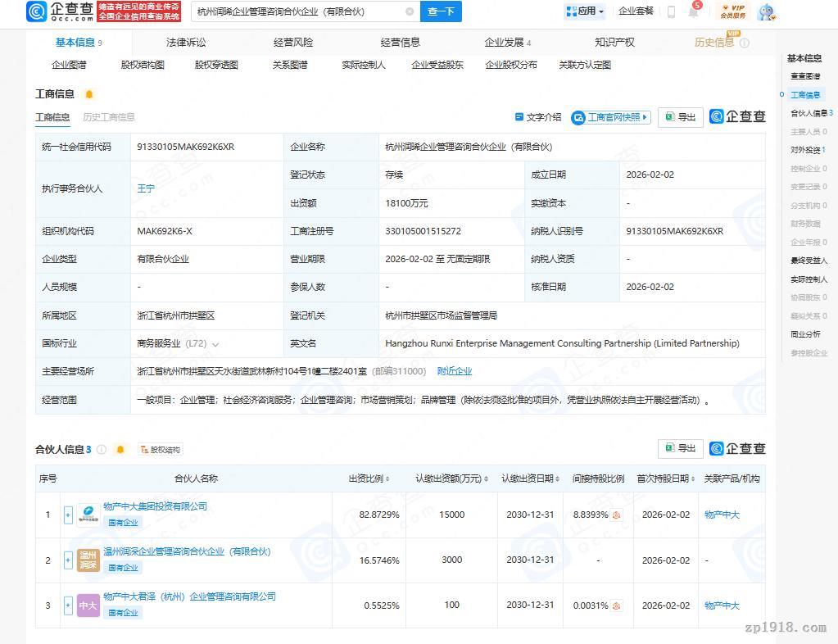The width and height of the screenshot is (838, 644).
Task: Click the bell icon beside 工商信息 heading
Action: [89, 94]
